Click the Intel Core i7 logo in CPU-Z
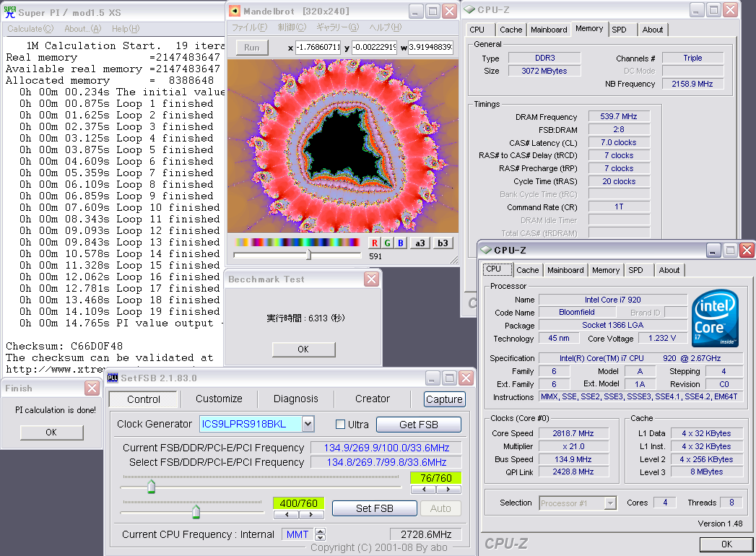The width and height of the screenshot is (756, 556). [715, 318]
